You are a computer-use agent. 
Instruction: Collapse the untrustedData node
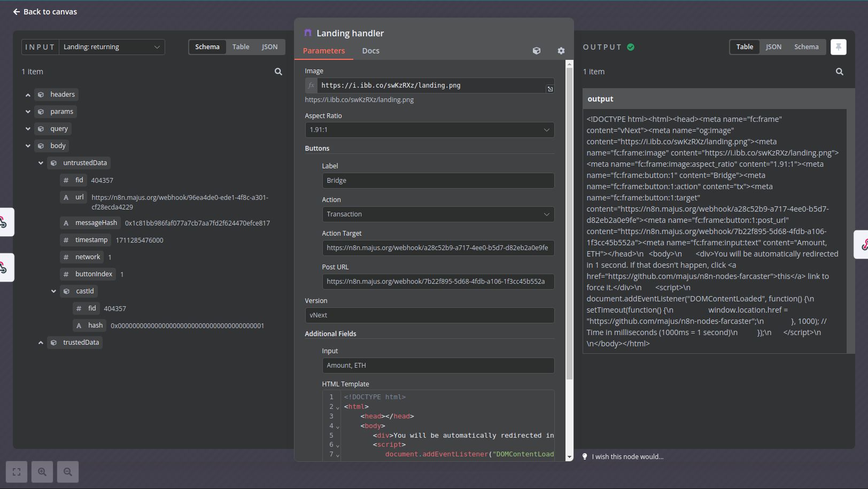[41, 163]
